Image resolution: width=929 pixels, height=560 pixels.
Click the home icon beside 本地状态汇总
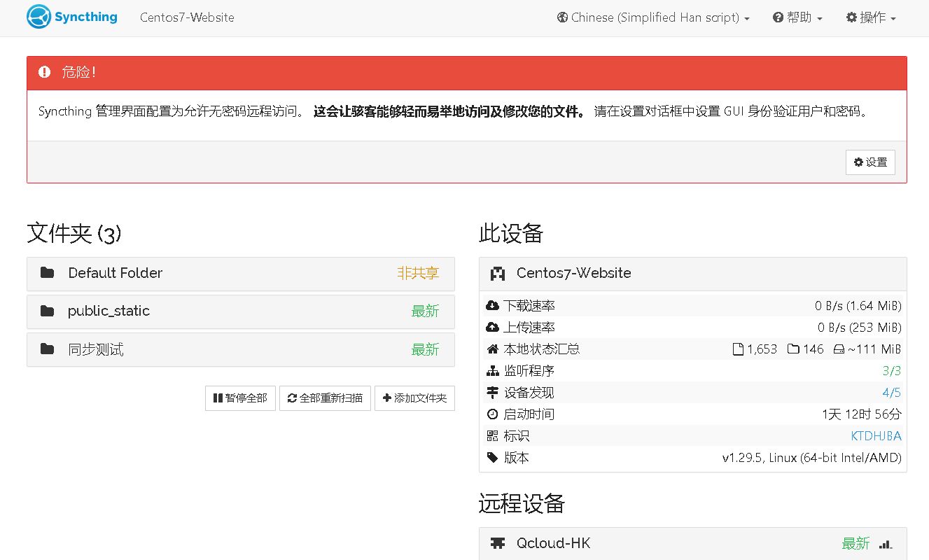[x=492, y=349]
